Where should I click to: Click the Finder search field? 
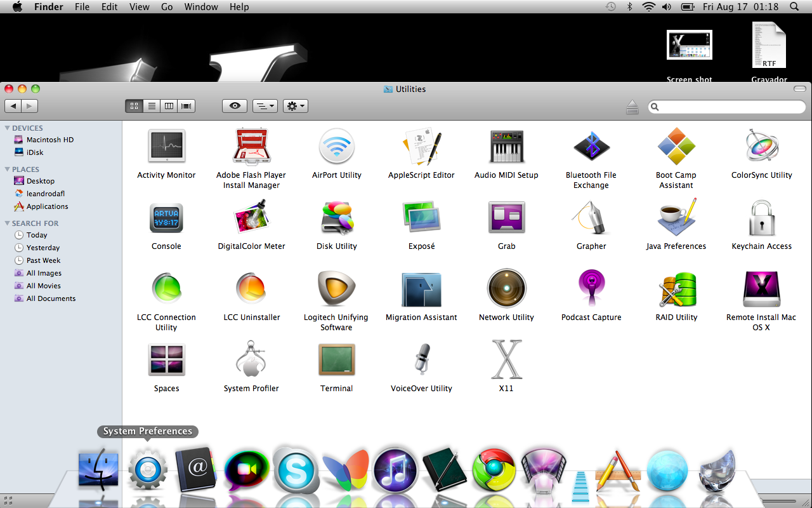[x=727, y=107]
